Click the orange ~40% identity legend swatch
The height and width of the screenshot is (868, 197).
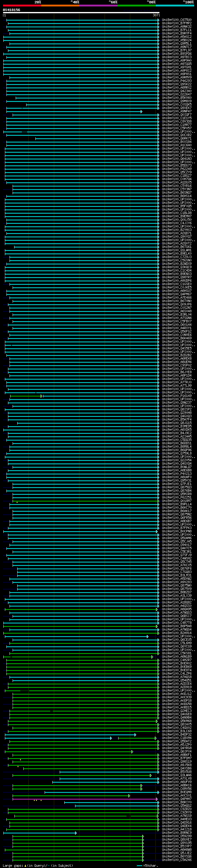click(x=60, y=6)
